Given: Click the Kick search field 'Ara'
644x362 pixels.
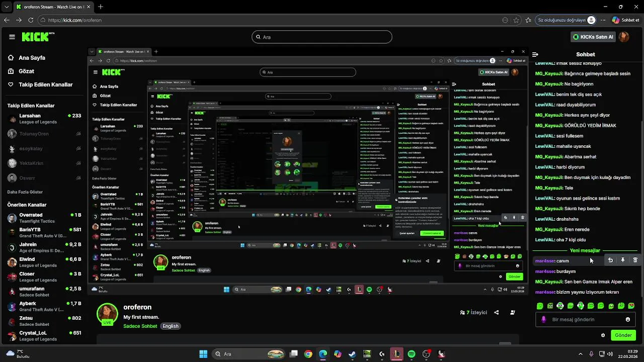Looking at the screenshot, I should tap(322, 37).
